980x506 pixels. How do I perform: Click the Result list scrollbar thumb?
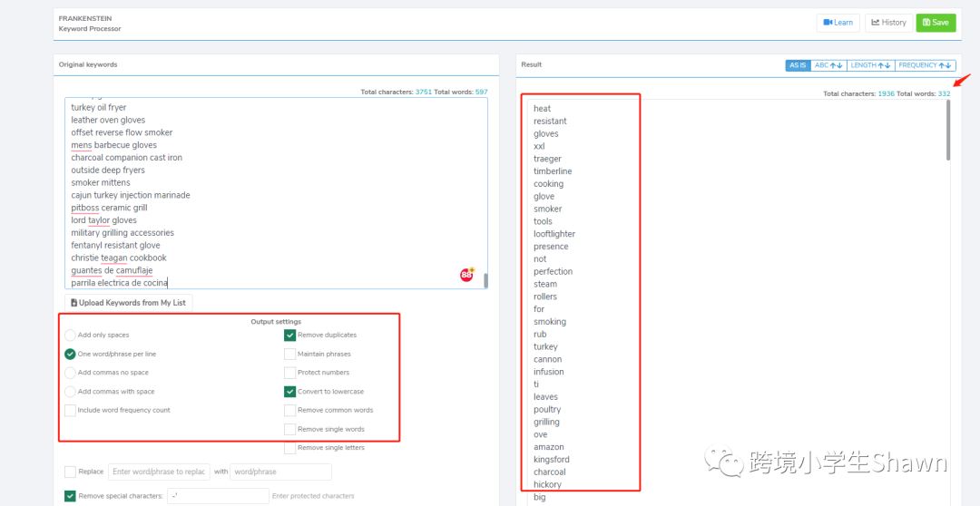[x=948, y=130]
